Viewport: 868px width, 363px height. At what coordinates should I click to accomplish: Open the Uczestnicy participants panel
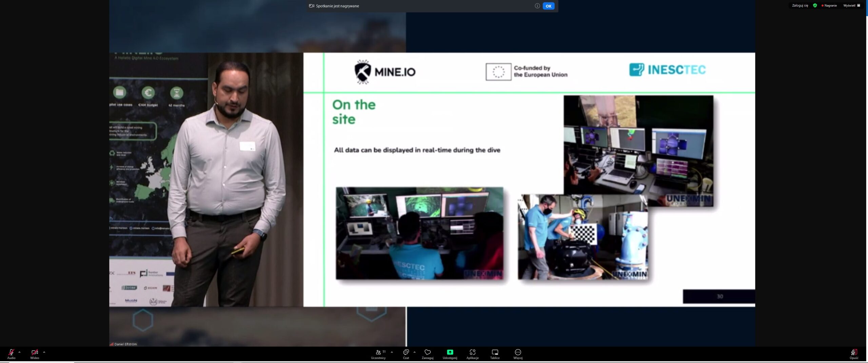(x=378, y=353)
